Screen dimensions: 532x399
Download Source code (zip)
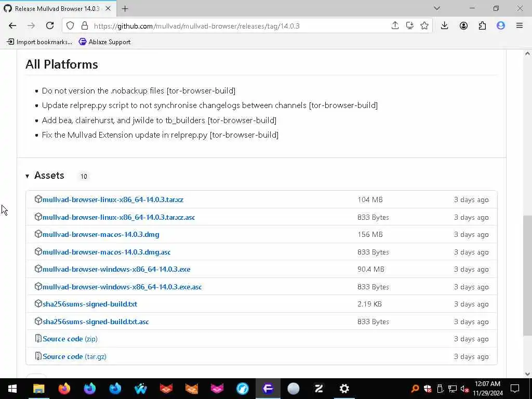tap(70, 339)
